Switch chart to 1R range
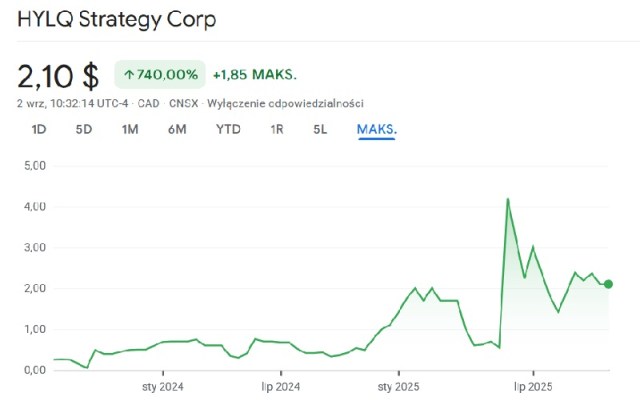 click(x=277, y=129)
